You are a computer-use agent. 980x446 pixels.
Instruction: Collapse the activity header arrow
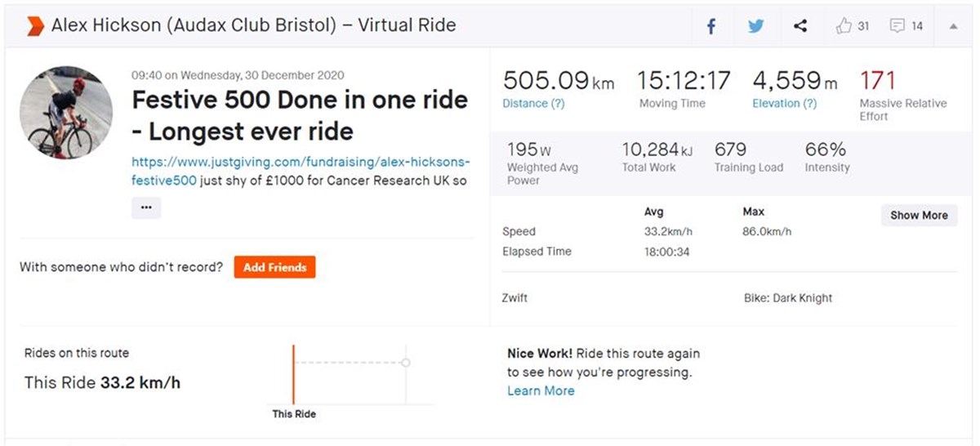pos(953,26)
